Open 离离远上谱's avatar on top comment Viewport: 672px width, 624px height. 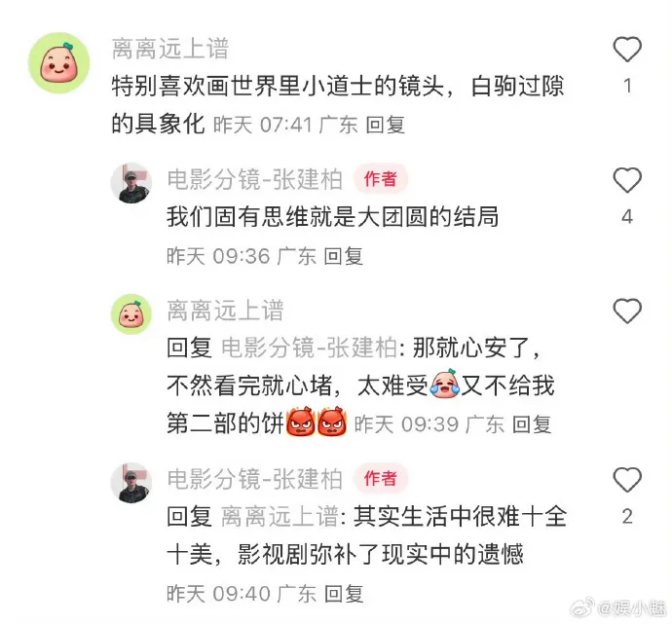[59, 63]
